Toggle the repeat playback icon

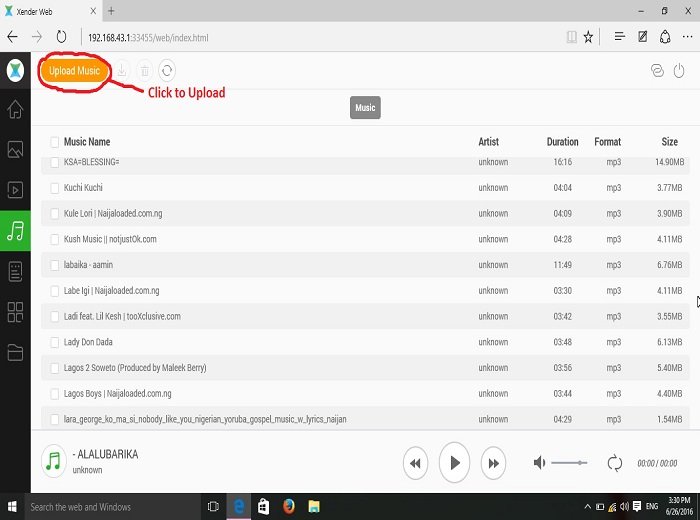click(615, 463)
